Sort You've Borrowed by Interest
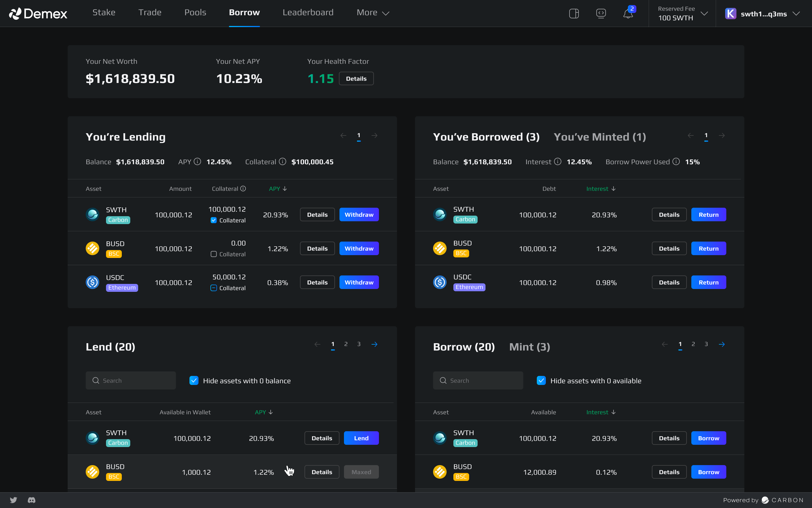812x508 pixels. pyautogui.click(x=601, y=189)
